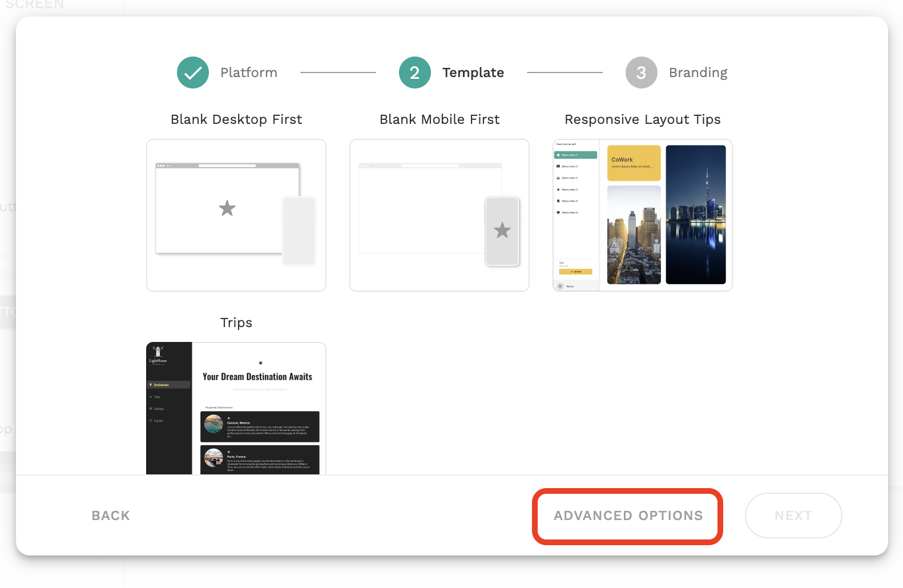Image resolution: width=903 pixels, height=588 pixels.
Task: Click the star icon in Blank Desktop First
Action: (227, 208)
